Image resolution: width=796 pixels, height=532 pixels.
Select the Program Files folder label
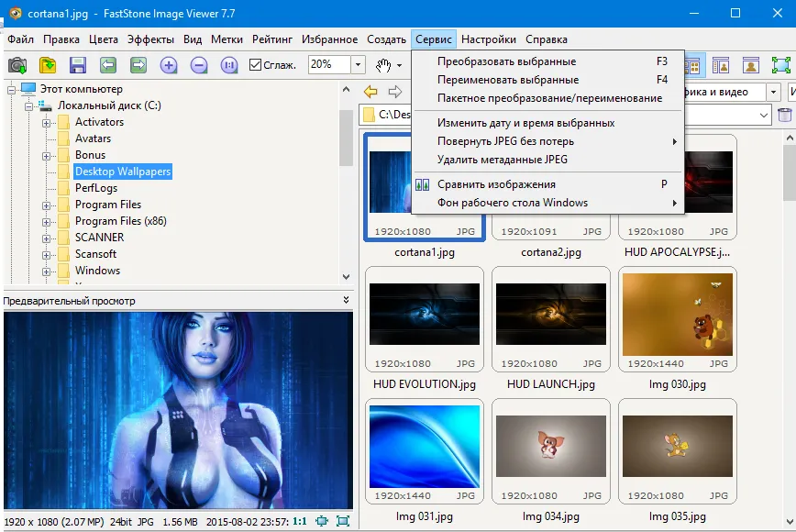108,205
